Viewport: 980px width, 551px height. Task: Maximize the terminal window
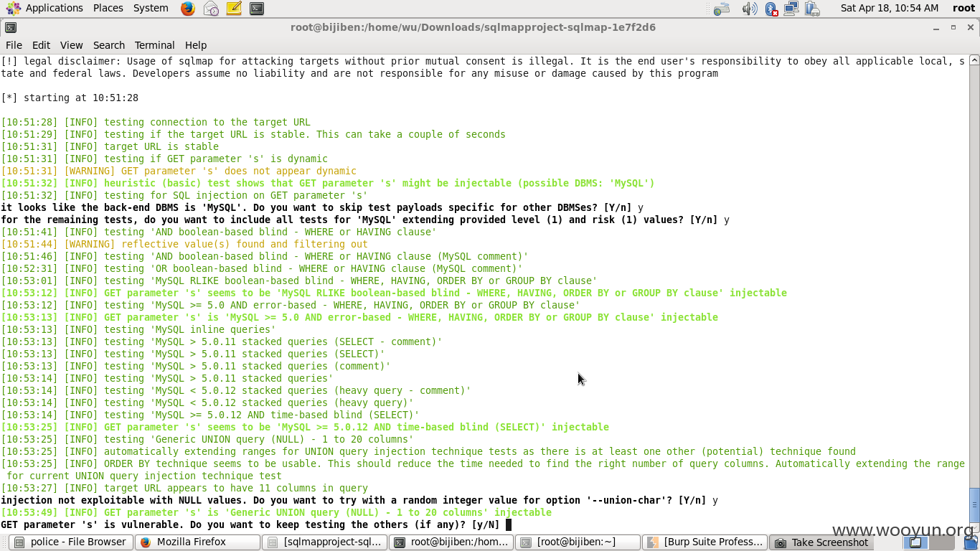(x=953, y=27)
